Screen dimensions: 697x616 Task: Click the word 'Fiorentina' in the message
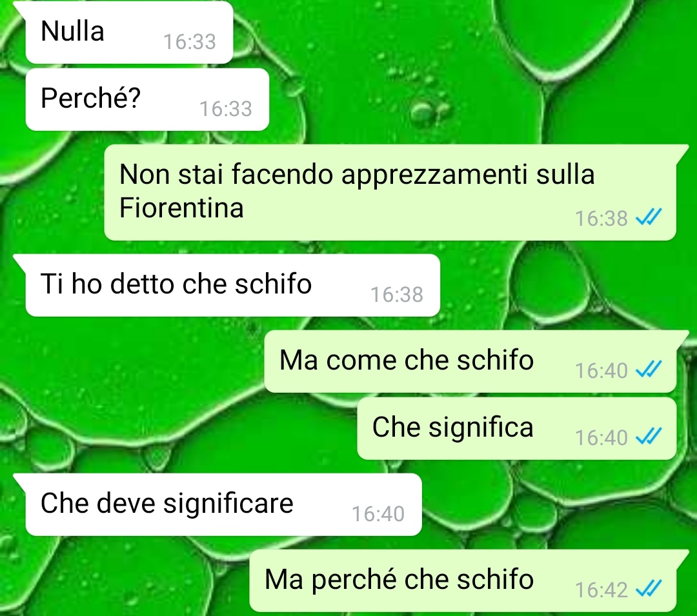(181, 208)
